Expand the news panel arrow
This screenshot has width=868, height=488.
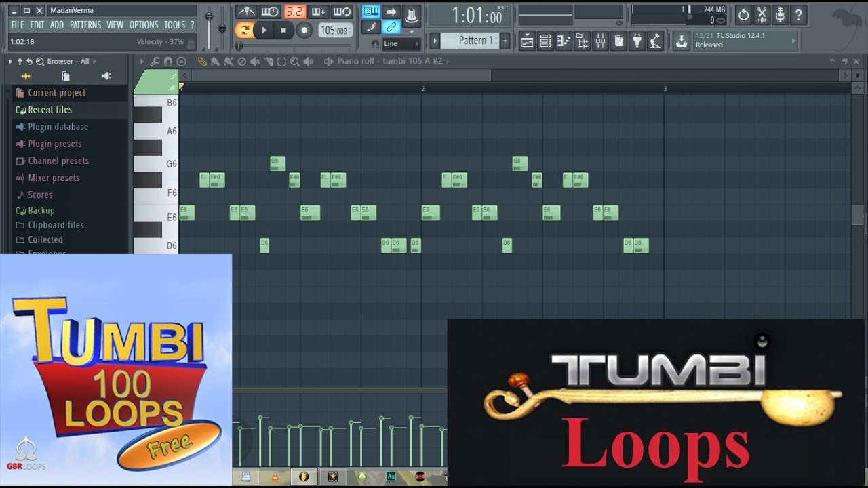pyautogui.click(x=793, y=41)
